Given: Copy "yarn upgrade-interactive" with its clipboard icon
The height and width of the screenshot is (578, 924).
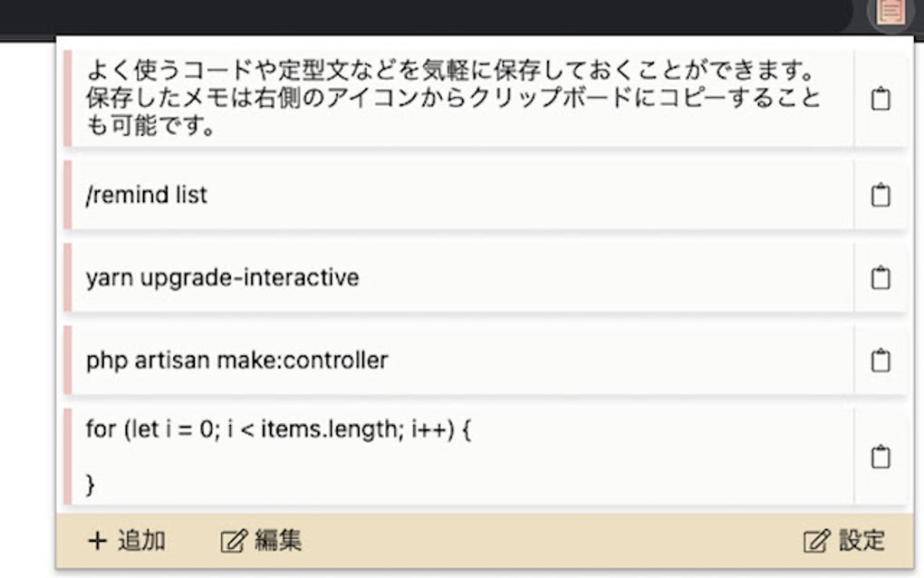Looking at the screenshot, I should [x=880, y=277].
